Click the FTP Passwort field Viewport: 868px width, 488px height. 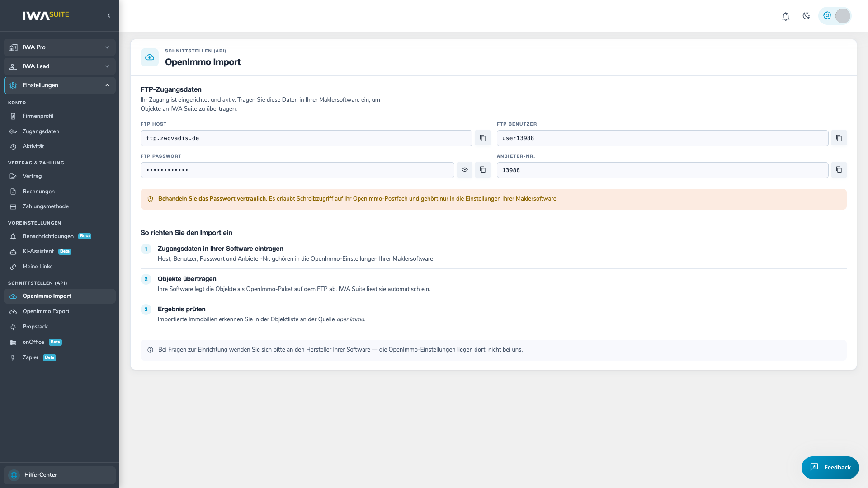coord(297,170)
